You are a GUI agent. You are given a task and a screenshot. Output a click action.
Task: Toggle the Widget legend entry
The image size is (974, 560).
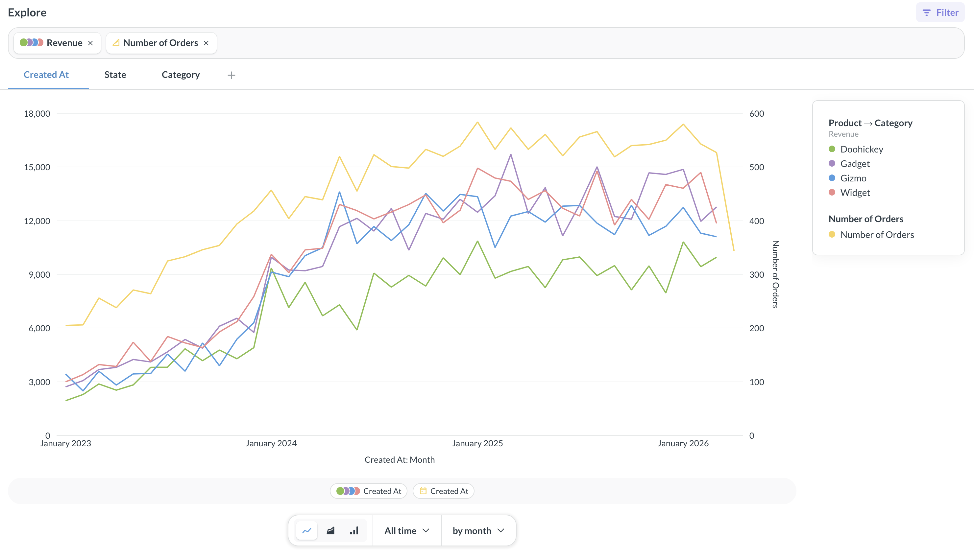[855, 193]
